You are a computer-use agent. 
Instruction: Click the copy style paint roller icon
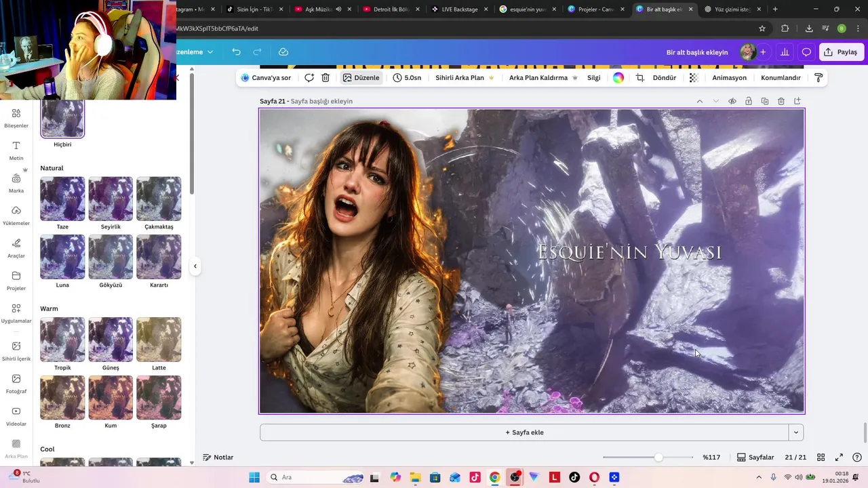(818, 78)
